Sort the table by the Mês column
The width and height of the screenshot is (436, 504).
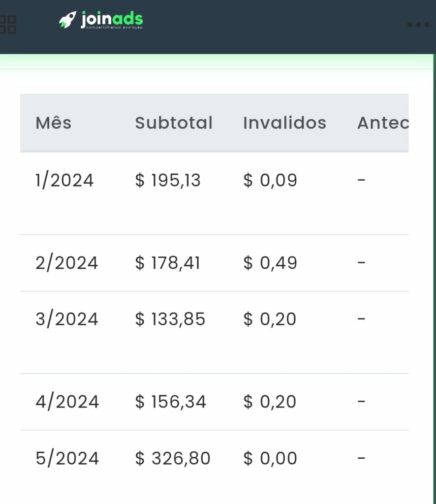click(53, 123)
